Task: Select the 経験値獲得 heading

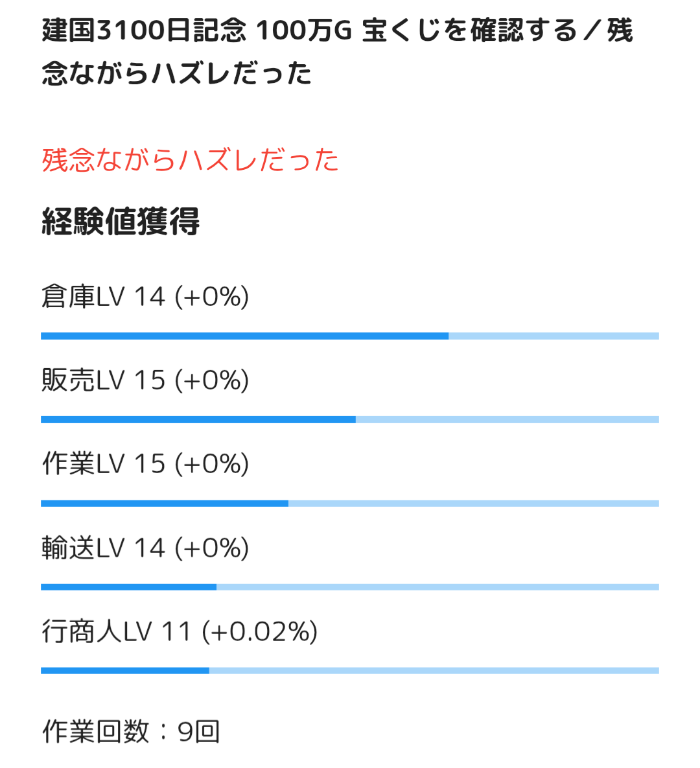Action: (121, 222)
